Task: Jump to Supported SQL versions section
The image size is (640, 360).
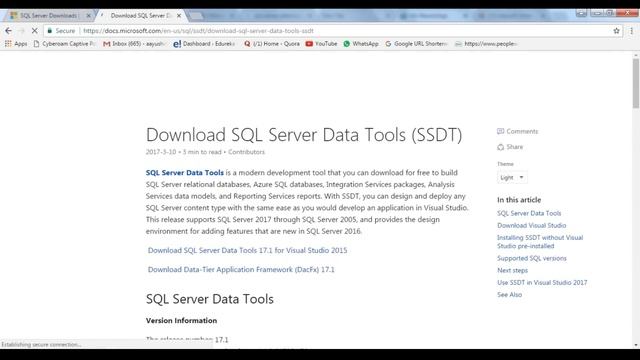Action: pyautogui.click(x=532, y=258)
